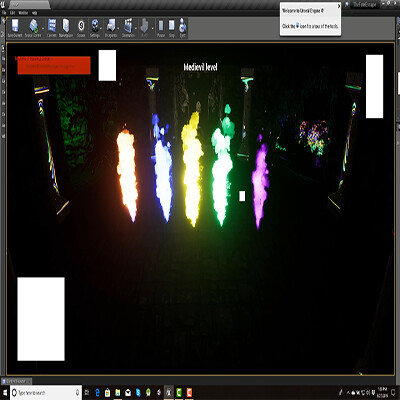Open the green C app on taskbar
400x400 pixels.
point(179,393)
